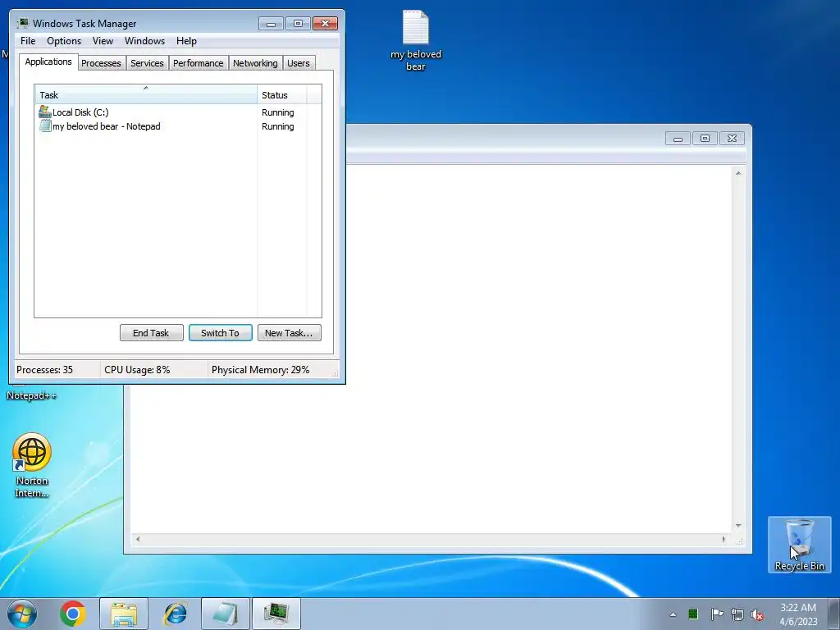Click Running status of my beloved bear row
The height and width of the screenshot is (630, 840).
[277, 126]
